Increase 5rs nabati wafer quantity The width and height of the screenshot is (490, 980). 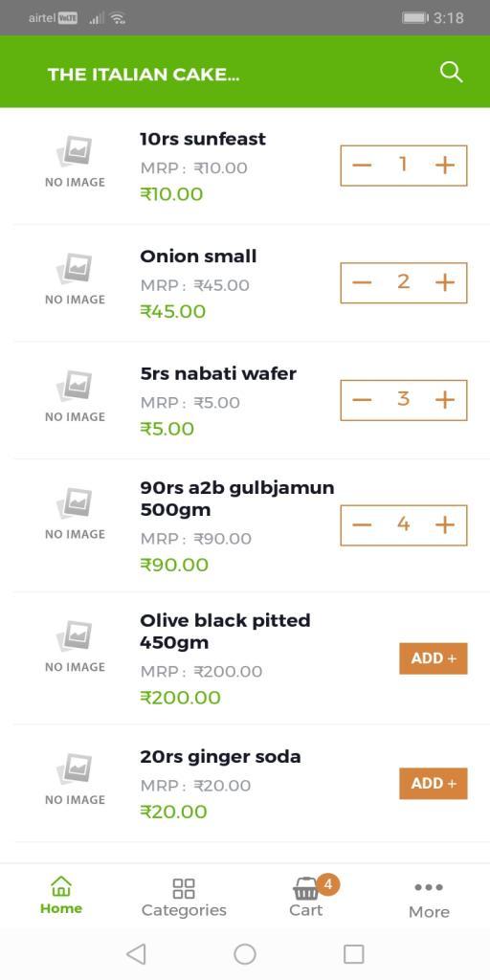[x=444, y=400]
